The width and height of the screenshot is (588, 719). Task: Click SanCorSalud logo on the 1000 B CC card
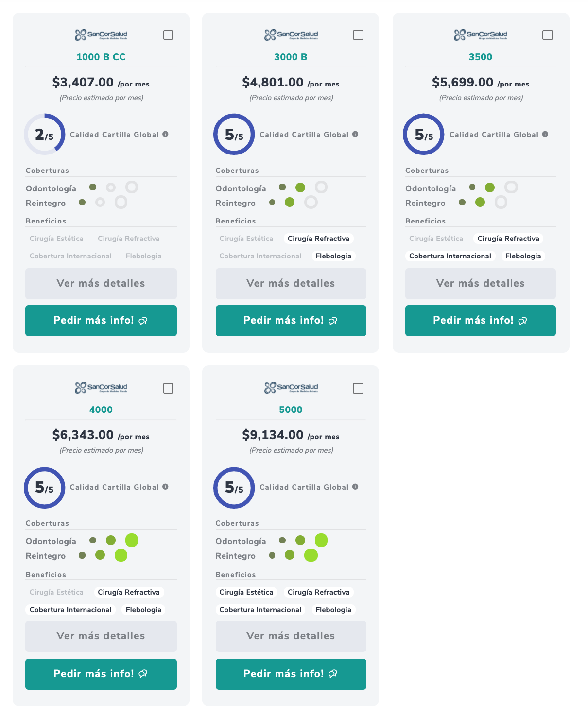(x=101, y=35)
